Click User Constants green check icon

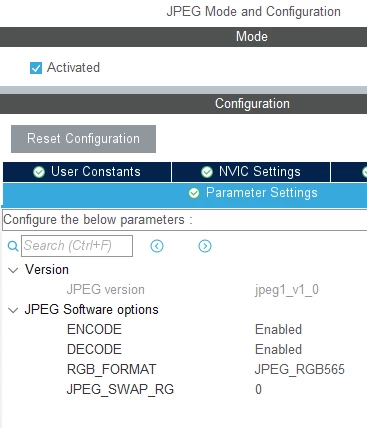pos(39,172)
